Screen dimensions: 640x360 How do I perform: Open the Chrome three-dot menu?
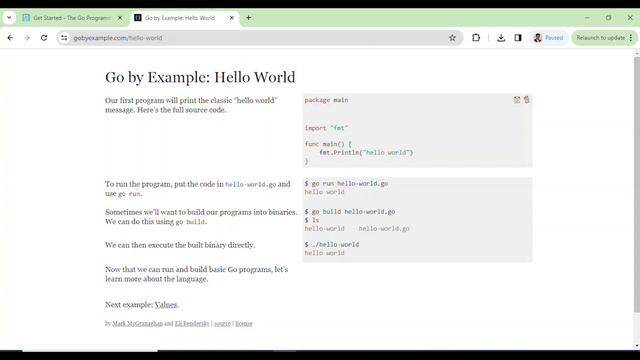pos(631,38)
